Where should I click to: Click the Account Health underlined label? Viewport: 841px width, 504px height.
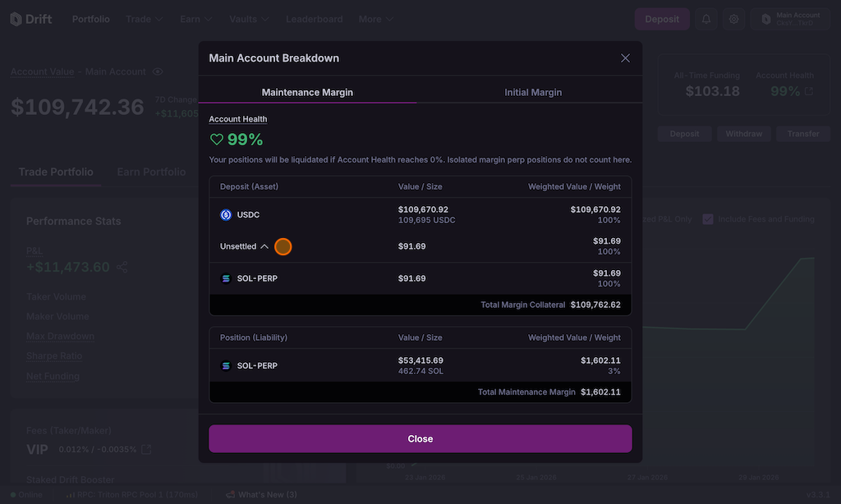point(238,119)
